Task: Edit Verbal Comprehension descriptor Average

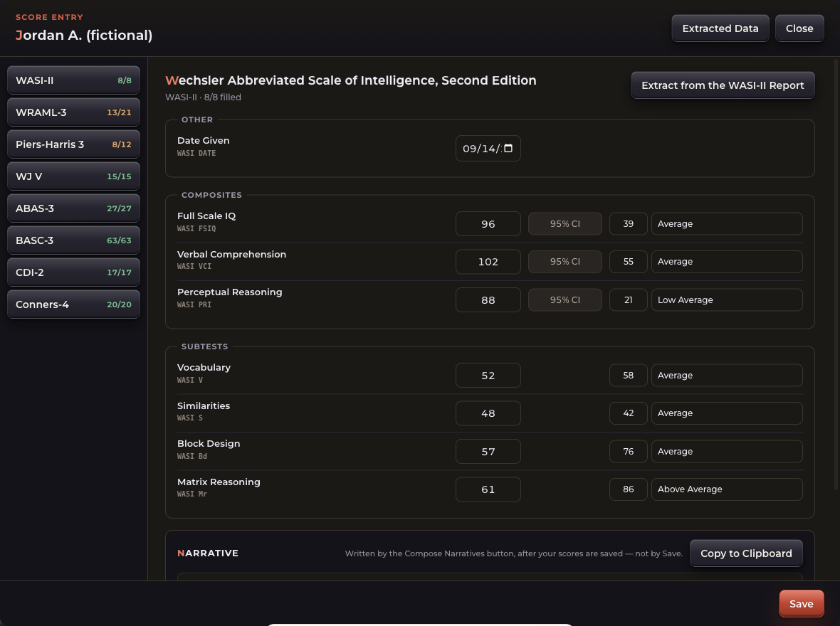Action: (x=726, y=262)
